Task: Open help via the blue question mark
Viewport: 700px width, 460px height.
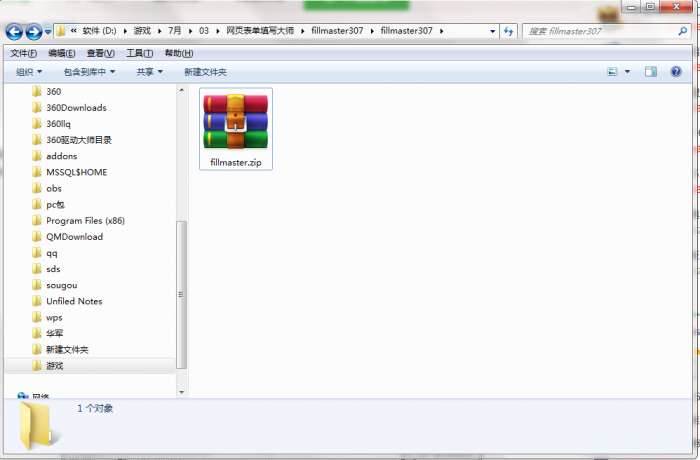Action: click(x=676, y=72)
